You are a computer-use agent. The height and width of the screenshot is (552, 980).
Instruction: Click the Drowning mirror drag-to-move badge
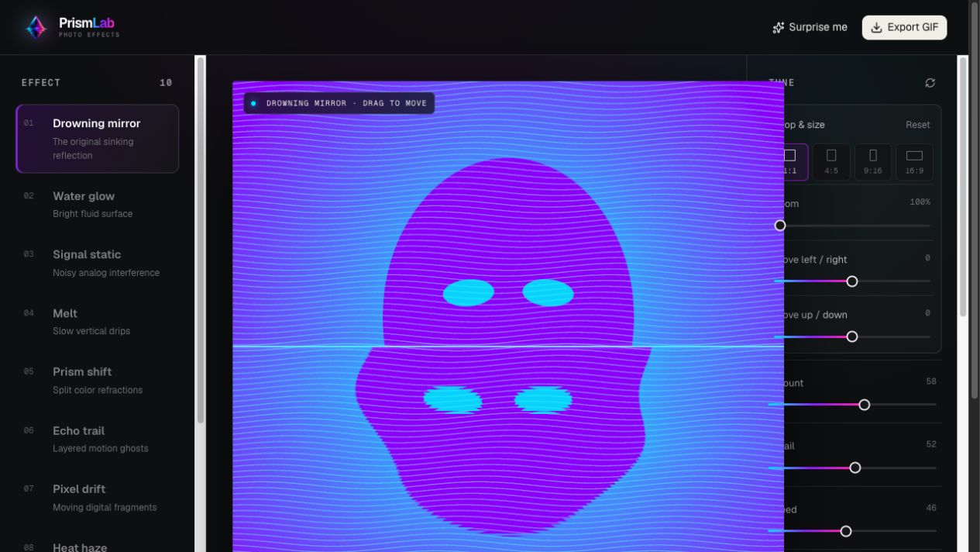coord(339,103)
